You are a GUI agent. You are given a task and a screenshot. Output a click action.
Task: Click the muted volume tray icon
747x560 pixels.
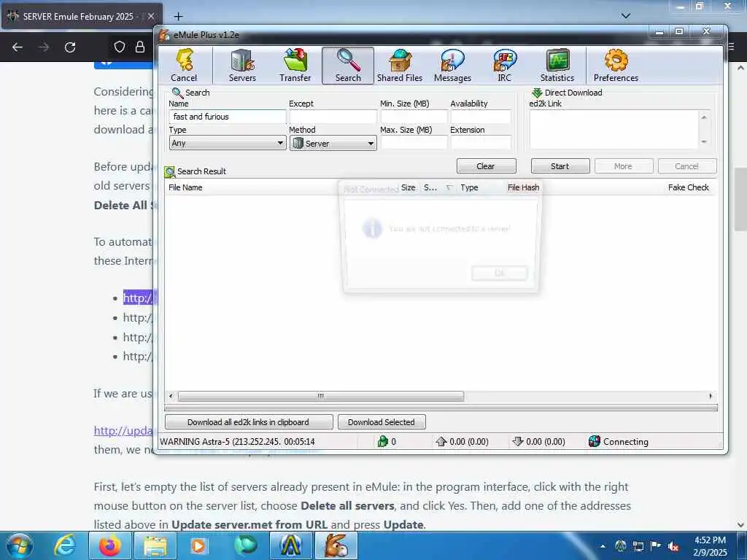pyautogui.click(x=673, y=546)
